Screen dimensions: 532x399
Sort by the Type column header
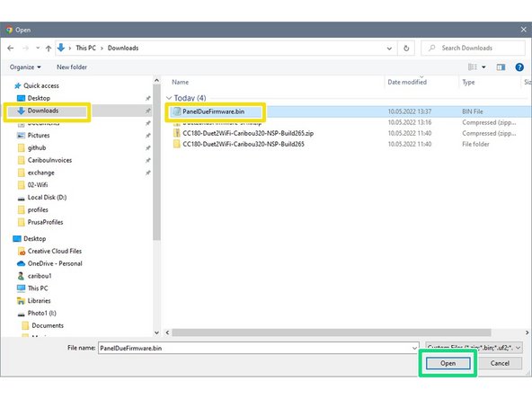[x=468, y=82]
